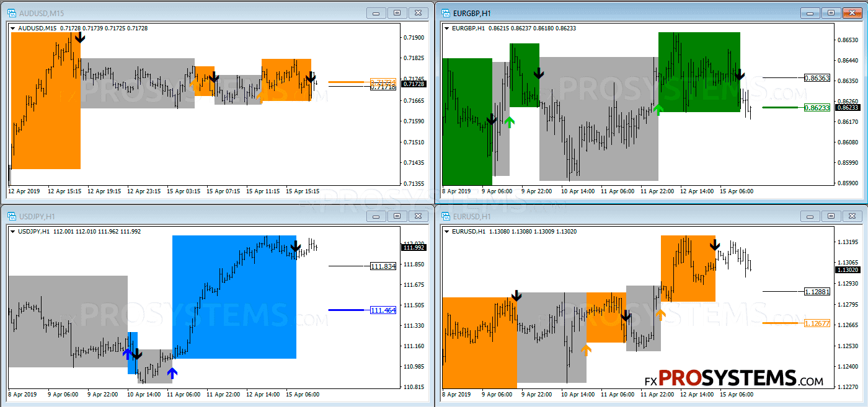Screen dimensions: 868x407
Task: Click the EURUSD,H1 quote line inside the chart
Action: [515, 231]
